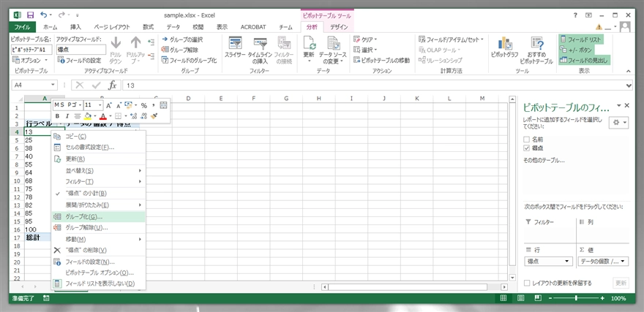The height and width of the screenshot is (312, 644).
Task: Open the ファイル tab
Action: click(22, 27)
